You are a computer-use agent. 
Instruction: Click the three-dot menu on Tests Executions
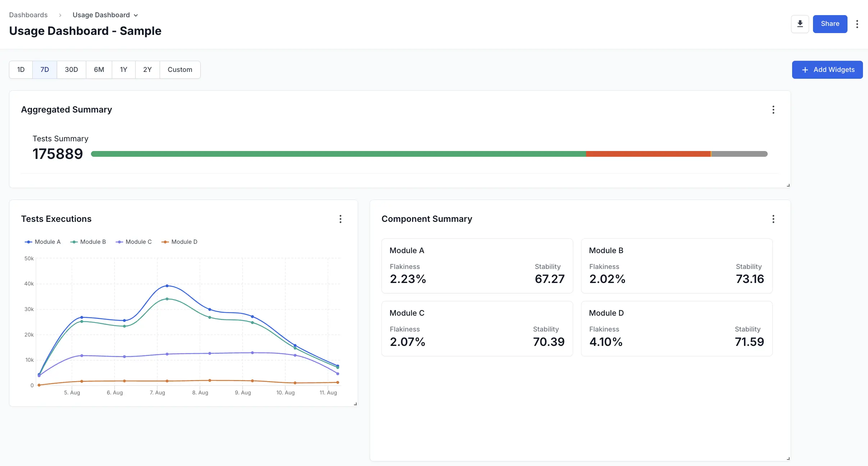click(340, 219)
